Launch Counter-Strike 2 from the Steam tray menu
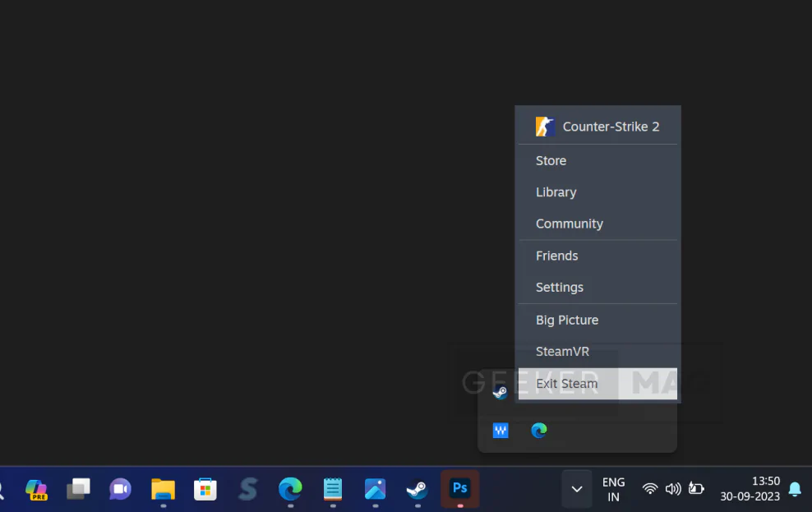 click(597, 127)
